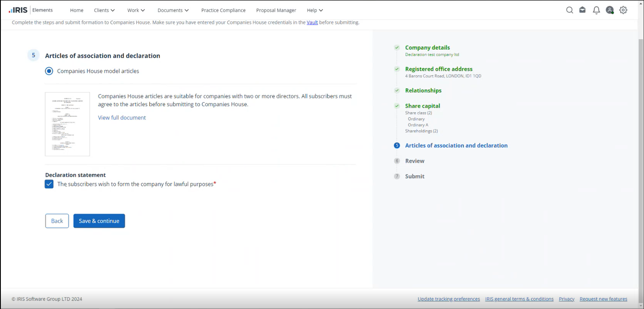Go to Practice Compliance menu item

click(x=223, y=10)
